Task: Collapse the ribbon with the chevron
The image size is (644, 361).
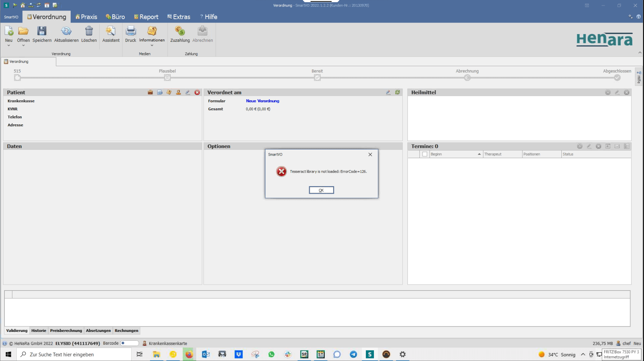Action: 640,53
